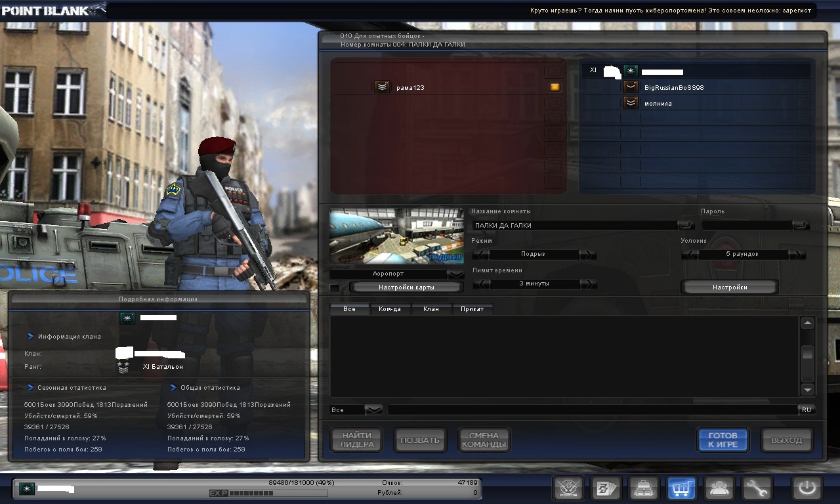Click the chat scrollbar thumb
840x504 pixels.
click(x=808, y=353)
